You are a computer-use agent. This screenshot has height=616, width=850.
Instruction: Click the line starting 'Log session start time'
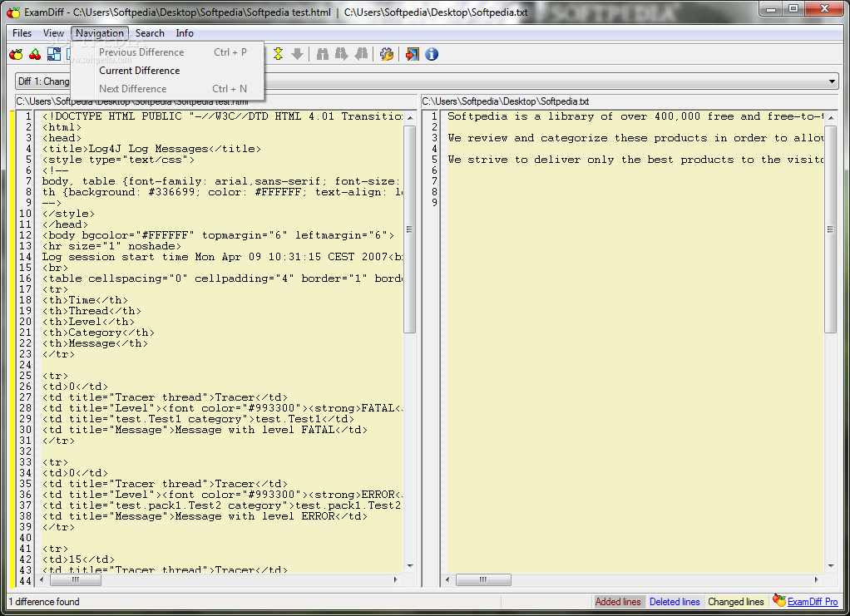point(222,256)
